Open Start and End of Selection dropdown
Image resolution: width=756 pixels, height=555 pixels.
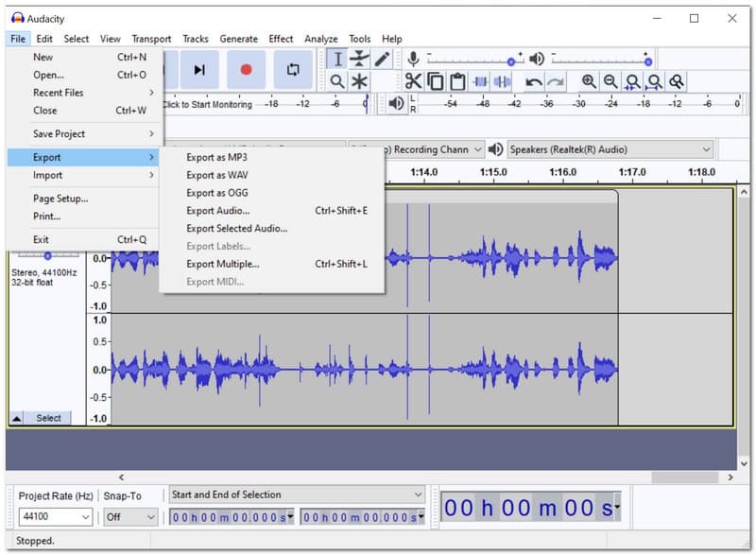click(297, 494)
